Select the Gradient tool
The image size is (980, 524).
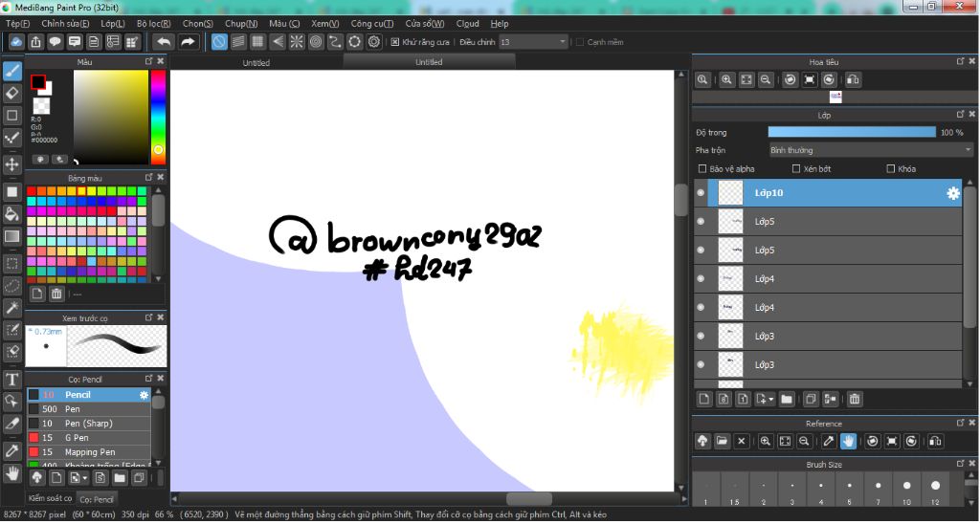click(11, 237)
